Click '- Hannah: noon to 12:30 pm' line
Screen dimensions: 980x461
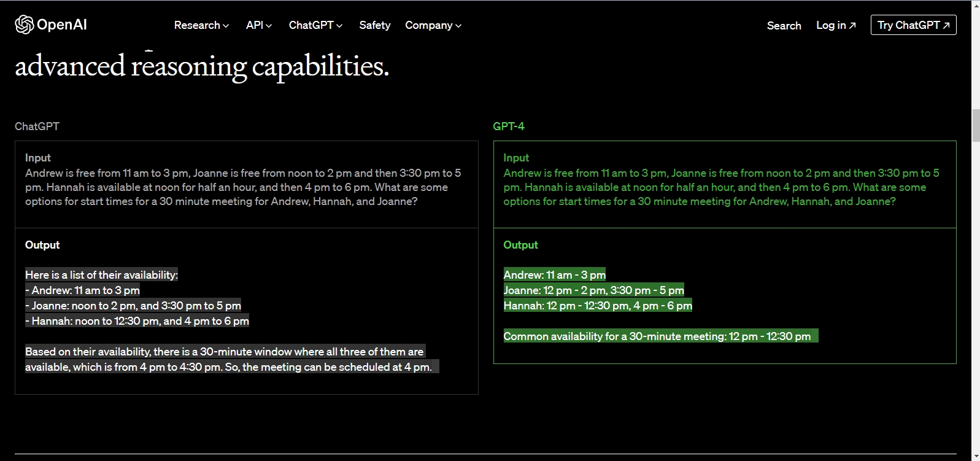[137, 321]
